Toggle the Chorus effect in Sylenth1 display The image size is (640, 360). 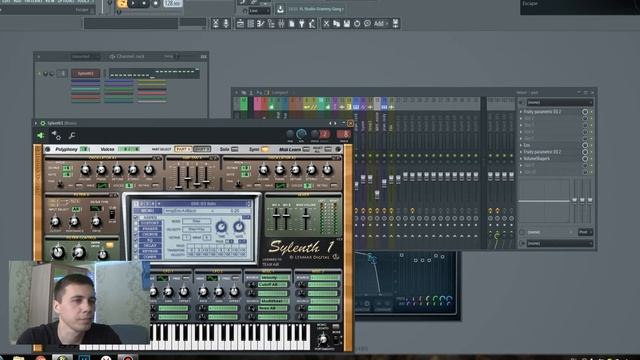point(136,235)
